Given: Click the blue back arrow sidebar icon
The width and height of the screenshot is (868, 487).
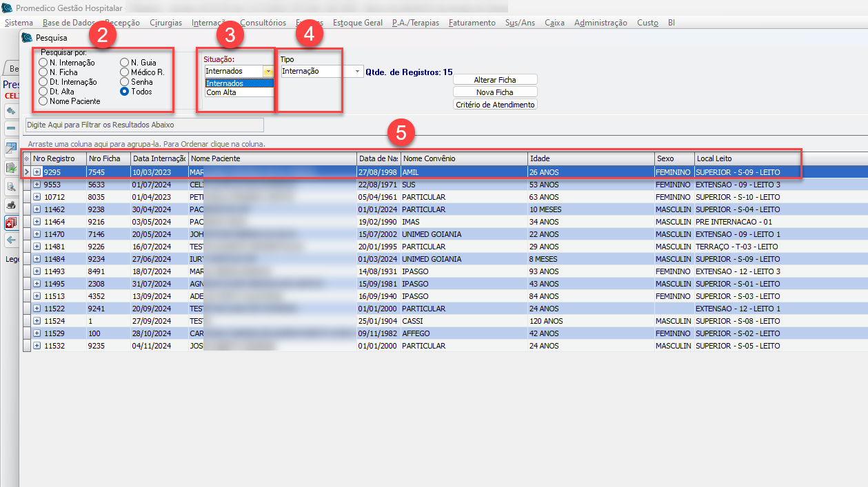Looking at the screenshot, I should coord(11,240).
